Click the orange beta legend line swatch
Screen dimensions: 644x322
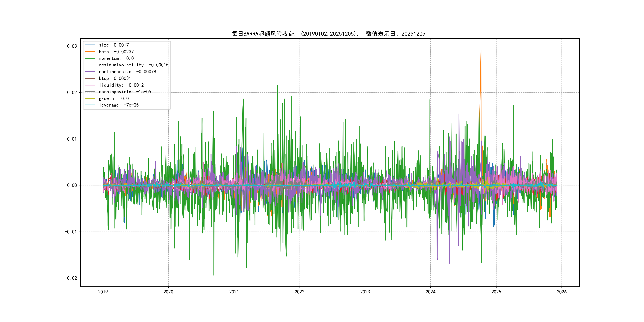90,52
